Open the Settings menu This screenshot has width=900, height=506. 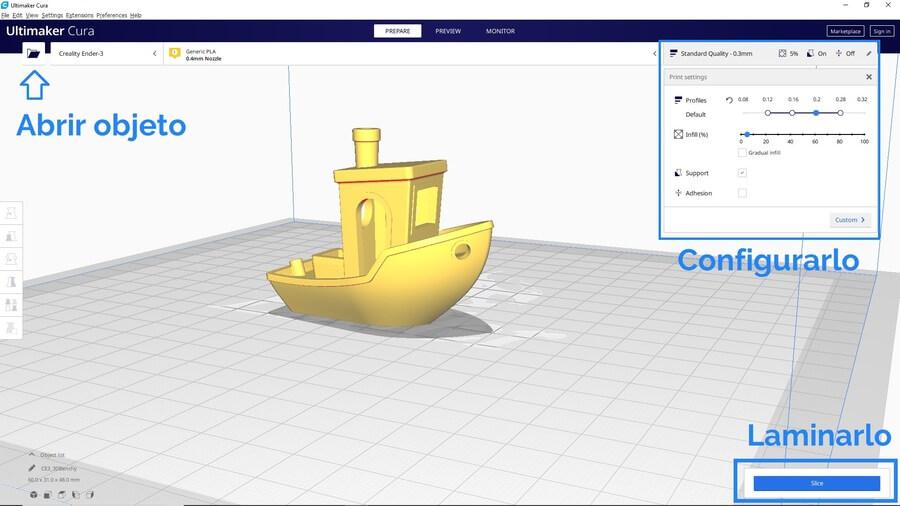[x=52, y=15]
